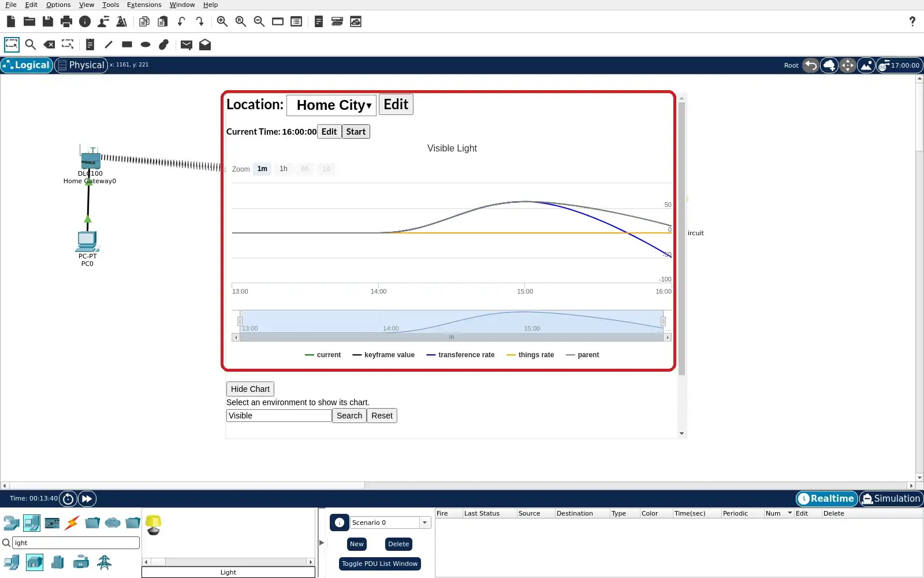This screenshot has height=578, width=924.
Task: Click the Redo arrow icon
Action: pyautogui.click(x=200, y=21)
